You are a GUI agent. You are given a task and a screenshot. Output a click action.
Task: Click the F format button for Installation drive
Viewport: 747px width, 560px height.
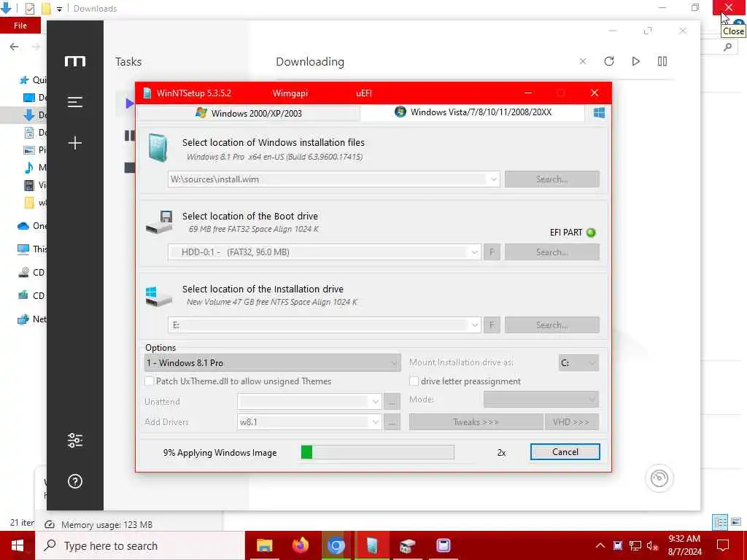tap(492, 325)
